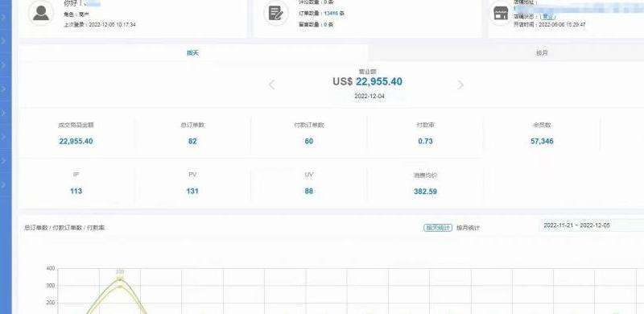Expand sidebar arrow beside the user avatar
The image size is (644, 314).
click(3, 17)
